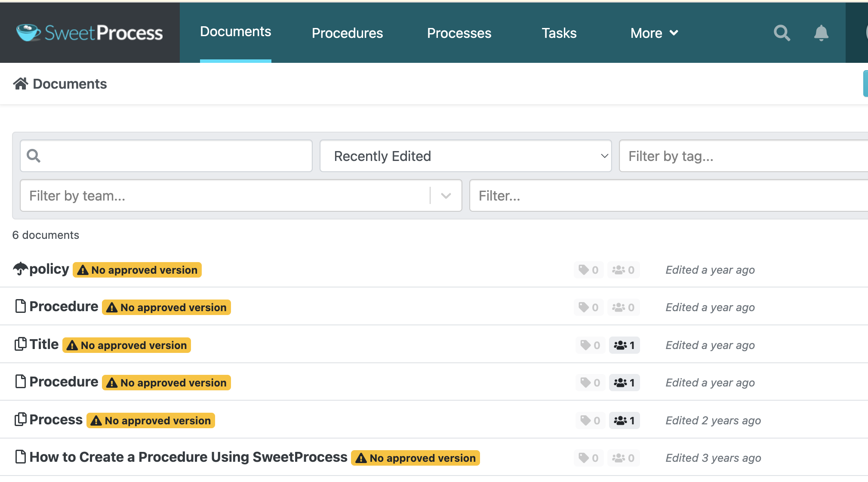Switch to the Procedures tab
The image size is (868, 482).
coord(347,33)
